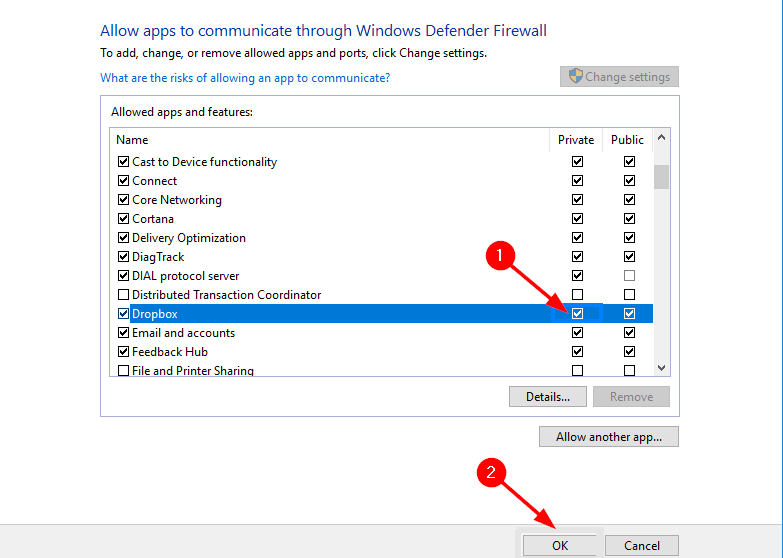Click the Change settings shield button
783x558 pixels.
(x=620, y=77)
